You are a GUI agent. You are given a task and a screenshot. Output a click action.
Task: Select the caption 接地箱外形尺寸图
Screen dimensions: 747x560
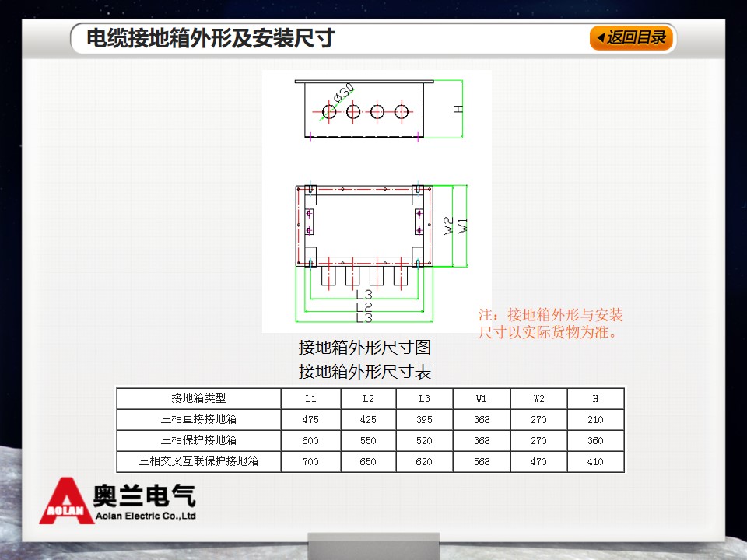pos(364,347)
